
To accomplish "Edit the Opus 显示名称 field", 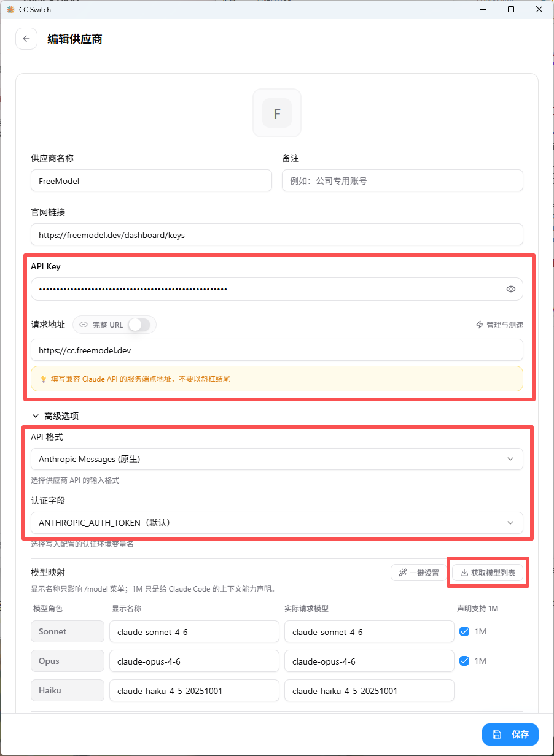I will pyautogui.click(x=194, y=661).
